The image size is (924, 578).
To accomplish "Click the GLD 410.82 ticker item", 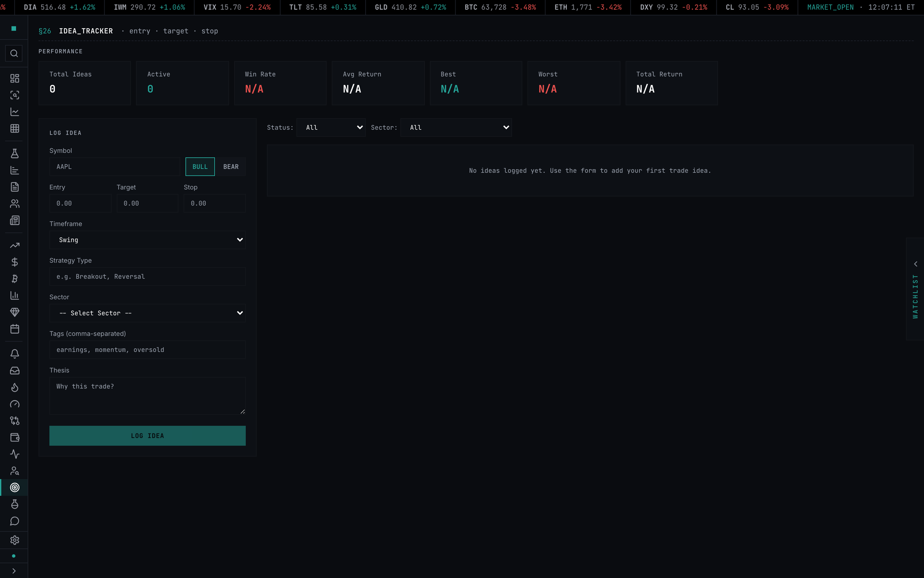I will [410, 7].
